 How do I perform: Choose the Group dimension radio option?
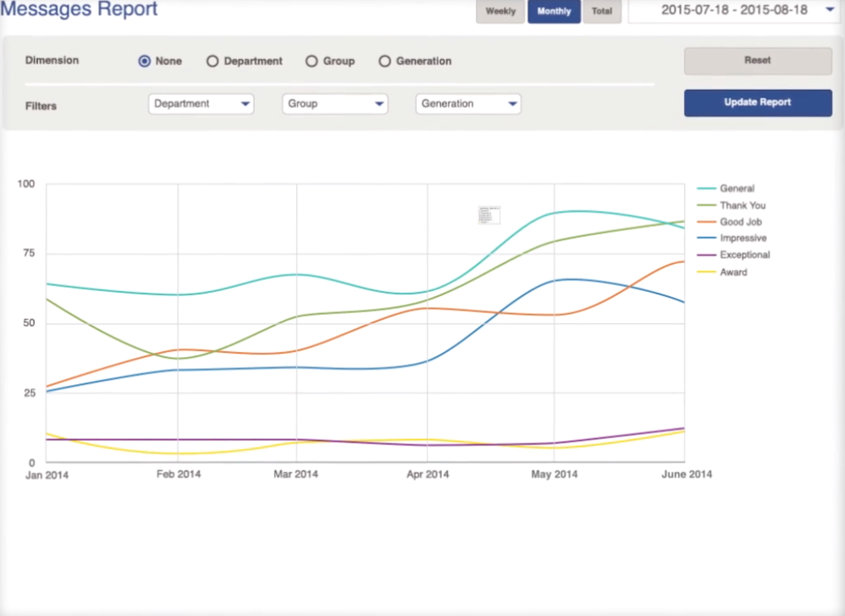pos(312,61)
